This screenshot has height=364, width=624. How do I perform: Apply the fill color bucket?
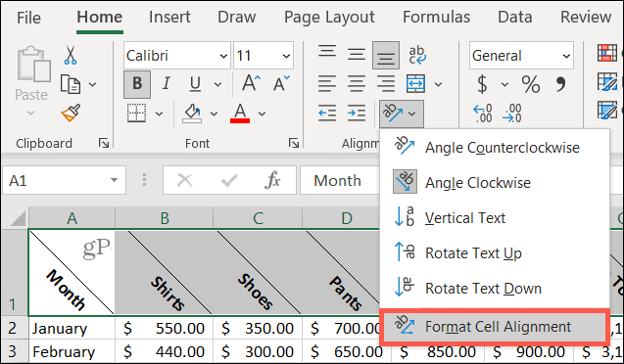pos(193,114)
